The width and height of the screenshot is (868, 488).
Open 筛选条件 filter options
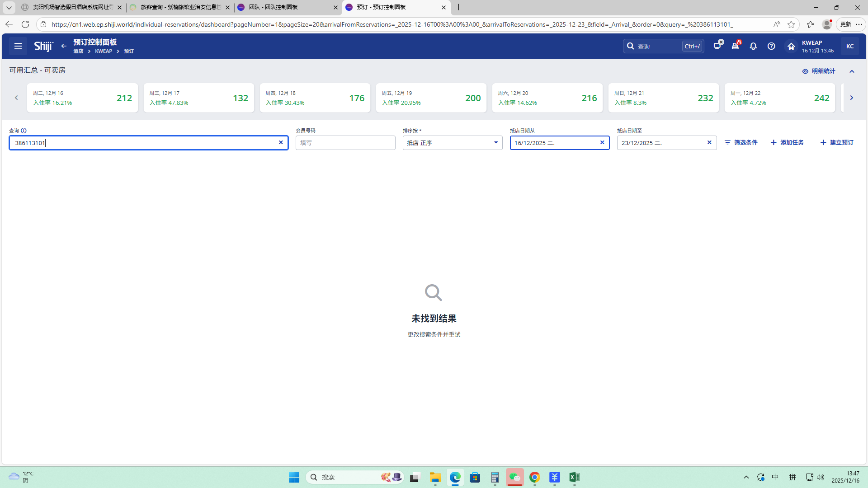(x=741, y=142)
